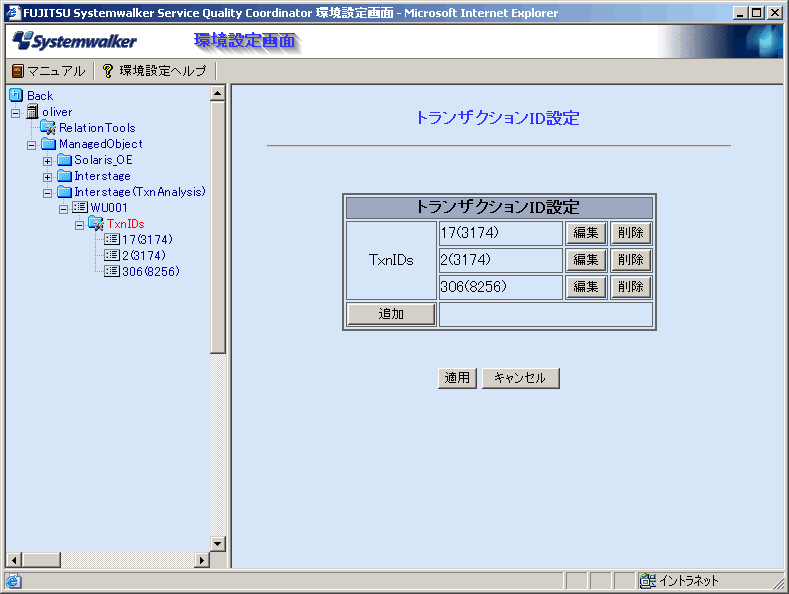This screenshot has width=789, height=594.
Task: Click tree panel vertical scrollbar down arrow
Action: (x=218, y=543)
